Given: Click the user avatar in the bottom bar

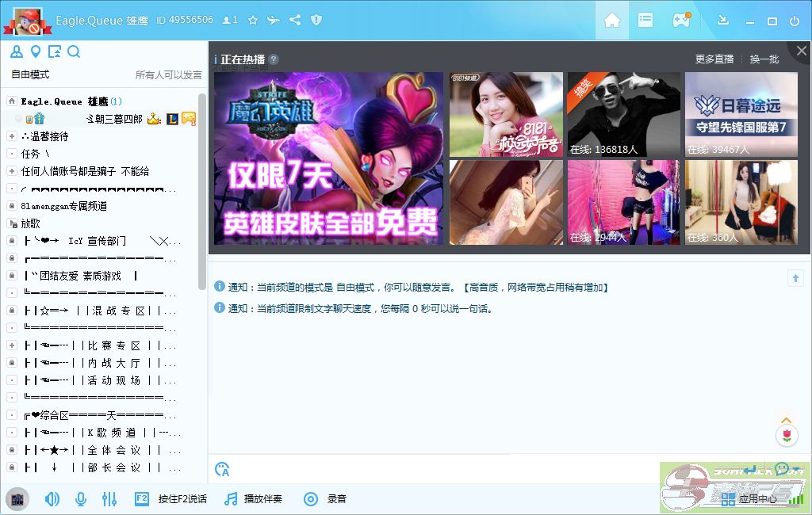Looking at the screenshot, I should coord(17,499).
